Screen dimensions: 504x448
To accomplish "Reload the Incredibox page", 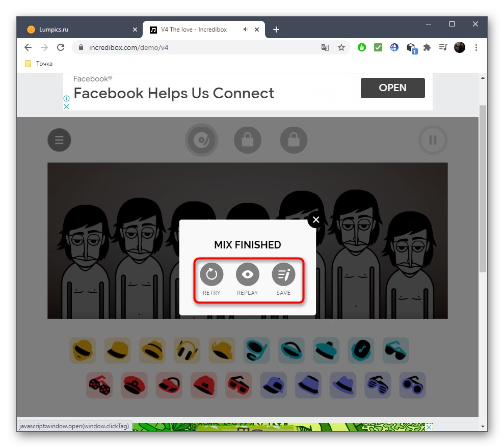I will [x=61, y=47].
